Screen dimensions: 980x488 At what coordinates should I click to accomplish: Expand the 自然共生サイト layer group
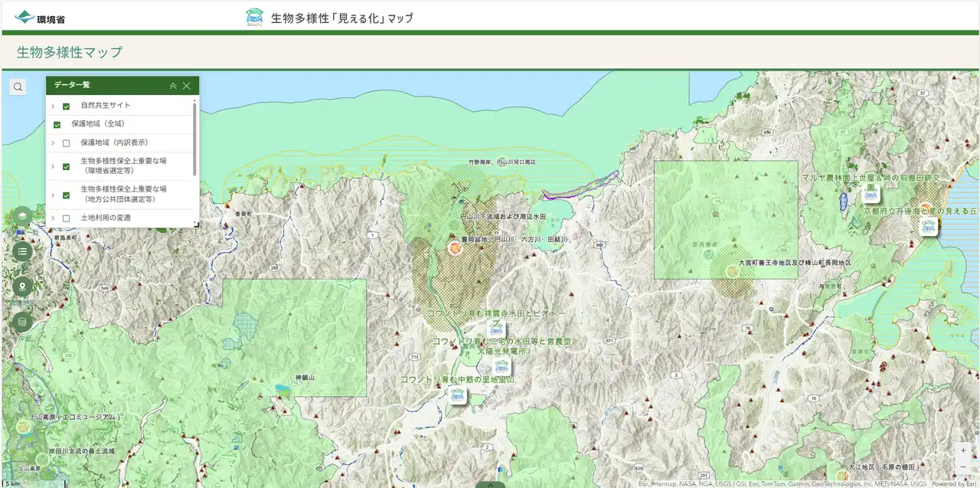pos(53,106)
